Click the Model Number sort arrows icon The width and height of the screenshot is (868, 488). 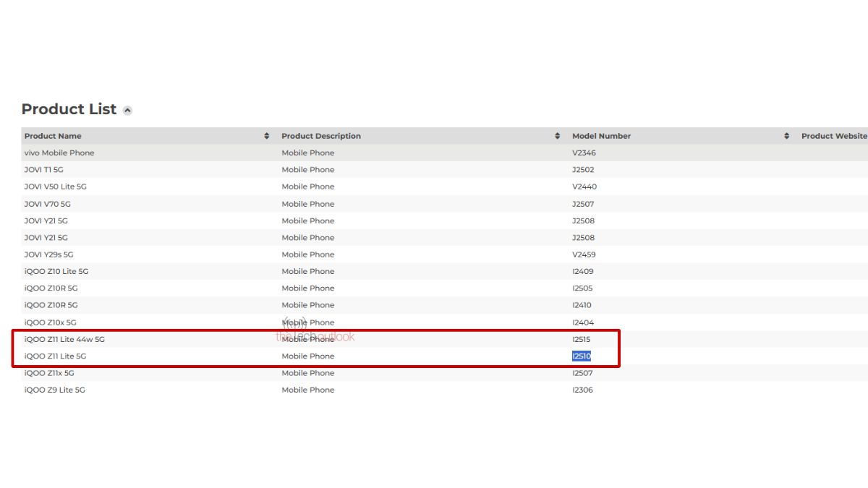[786, 136]
